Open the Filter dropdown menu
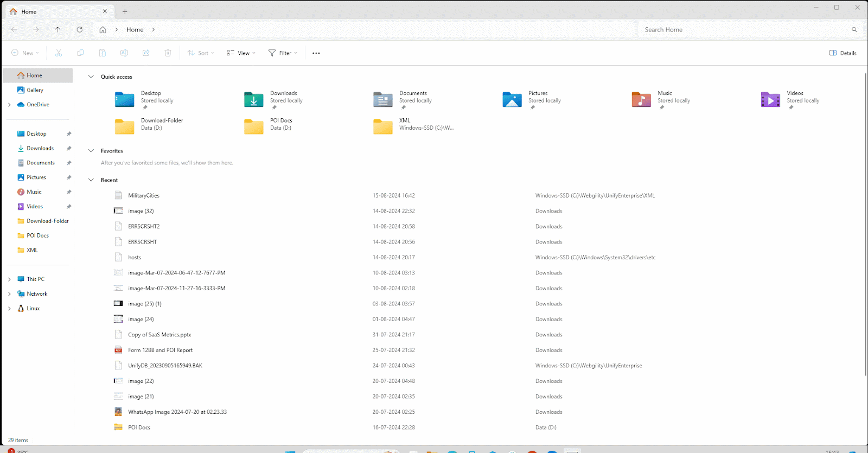Image resolution: width=868 pixels, height=453 pixels. point(283,53)
